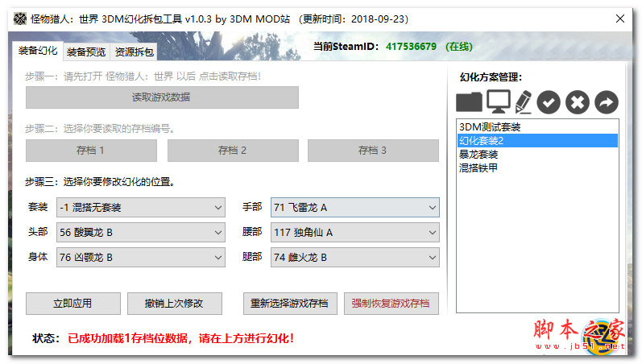Select 混搭铁甲 in the scheme list
Image resolution: width=642 pixels, height=364 pixels.
(x=537, y=168)
